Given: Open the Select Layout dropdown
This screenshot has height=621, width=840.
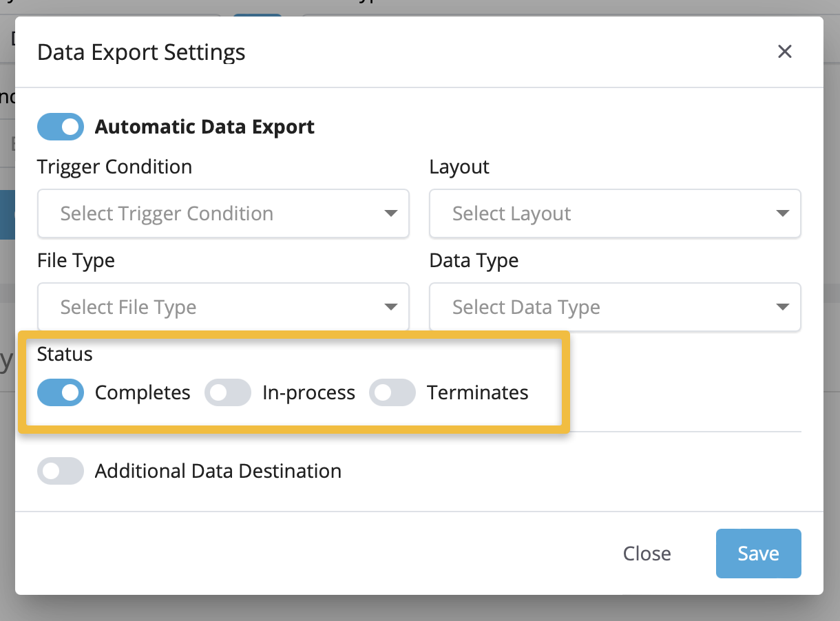Looking at the screenshot, I should [x=615, y=213].
